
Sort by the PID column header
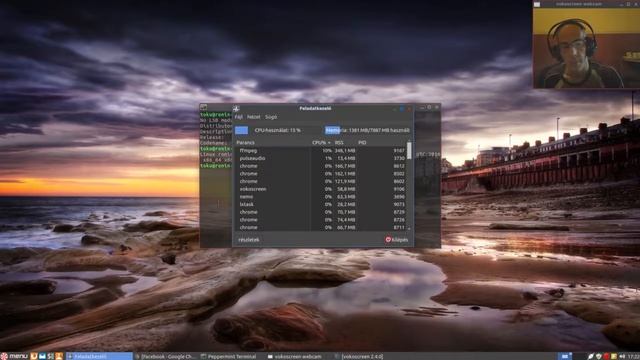(362, 143)
